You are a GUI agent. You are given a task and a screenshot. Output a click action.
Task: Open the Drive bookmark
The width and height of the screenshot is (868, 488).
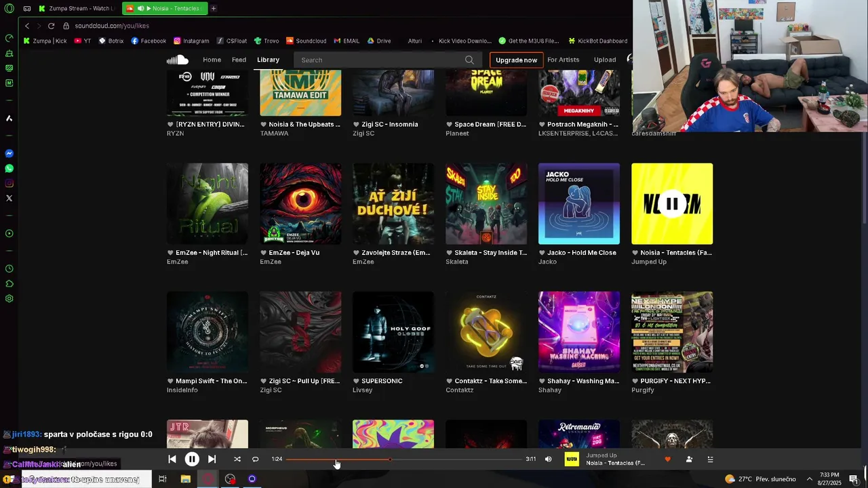pyautogui.click(x=379, y=41)
